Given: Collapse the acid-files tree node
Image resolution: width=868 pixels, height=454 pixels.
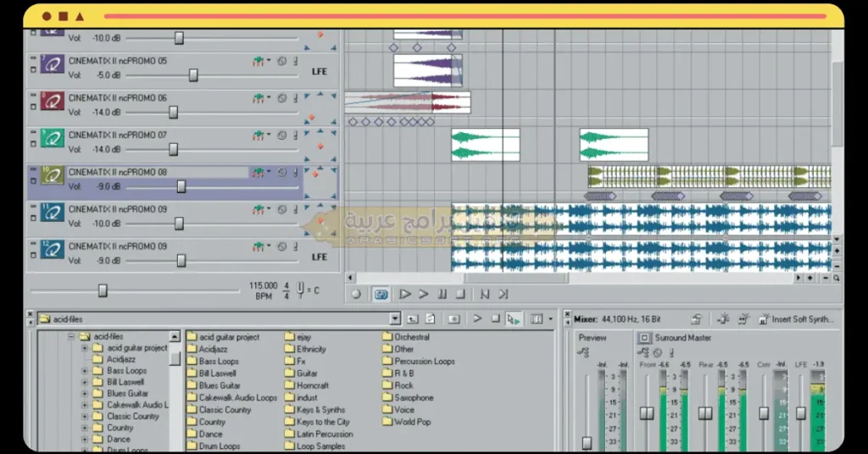Looking at the screenshot, I should click(71, 336).
